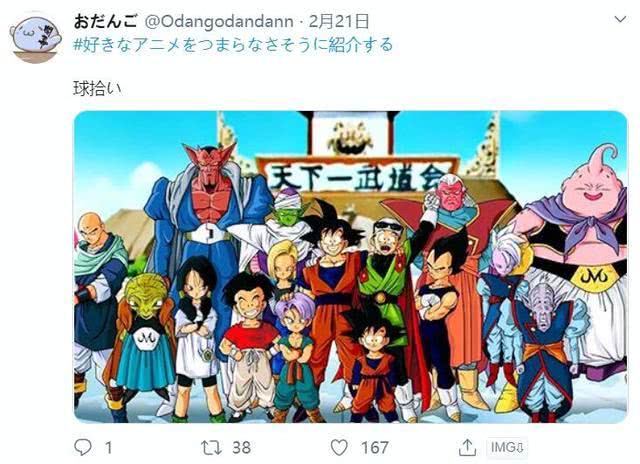View the like count 167
The height and width of the screenshot is (464, 640).
tap(374, 448)
